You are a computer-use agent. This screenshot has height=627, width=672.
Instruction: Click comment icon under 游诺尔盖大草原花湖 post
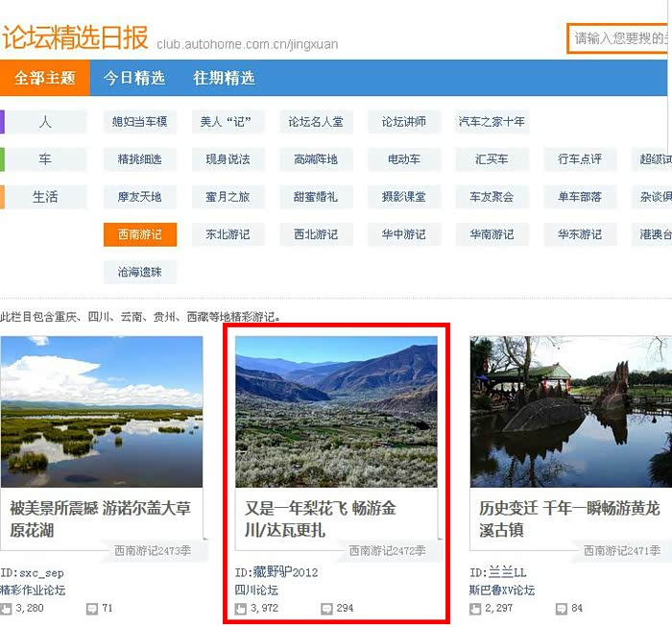pos(92,609)
